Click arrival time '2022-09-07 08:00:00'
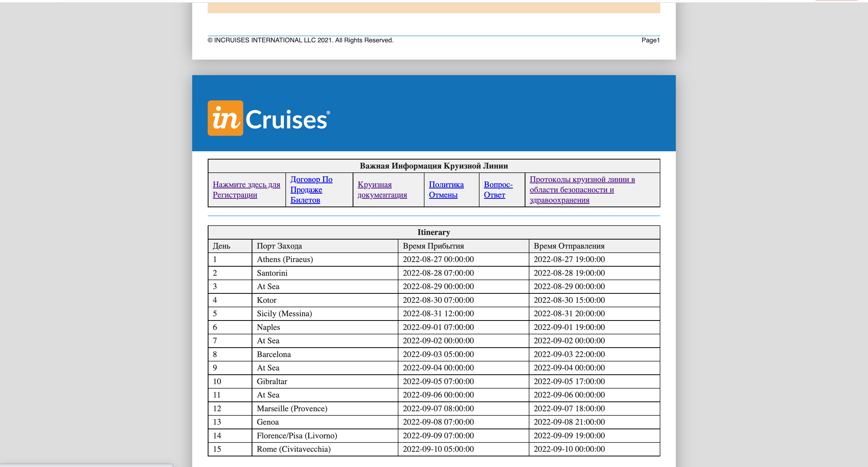 [x=438, y=409]
